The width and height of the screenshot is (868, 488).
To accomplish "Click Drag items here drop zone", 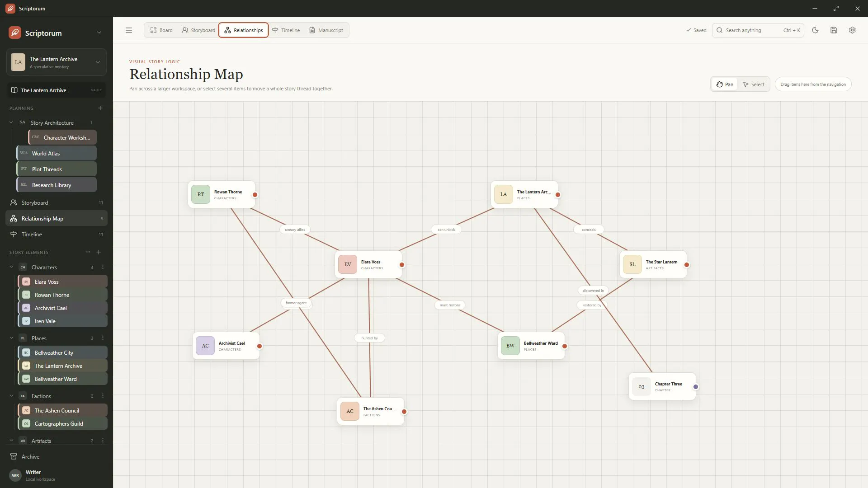I will tap(813, 84).
